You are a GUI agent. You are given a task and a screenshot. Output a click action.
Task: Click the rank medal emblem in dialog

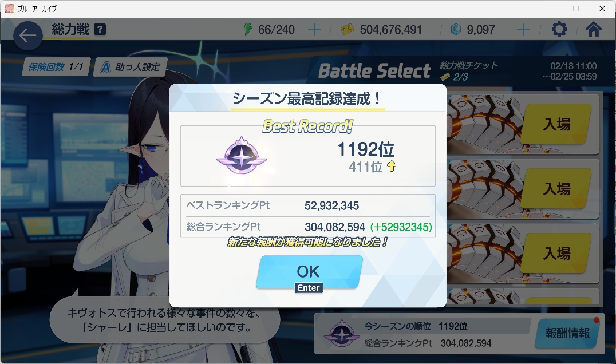click(x=242, y=156)
